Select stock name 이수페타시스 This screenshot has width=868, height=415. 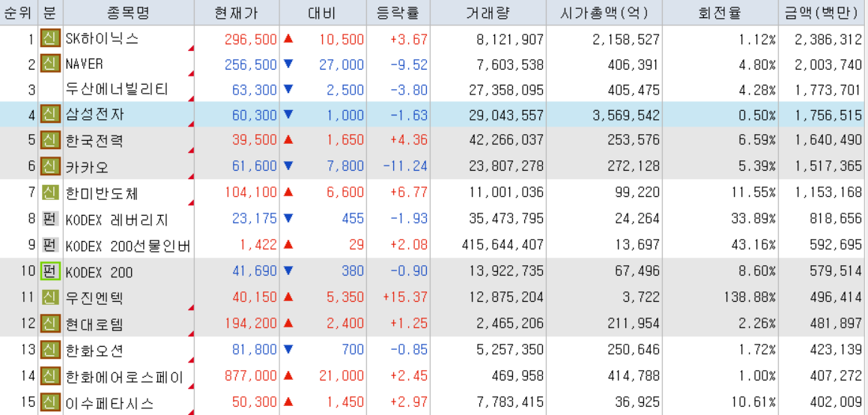coord(109,402)
